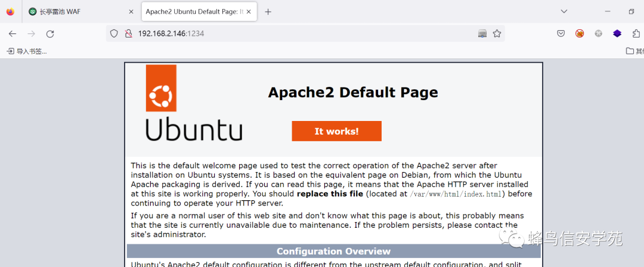Close the 长亭雷池 WAF tab

[131, 12]
